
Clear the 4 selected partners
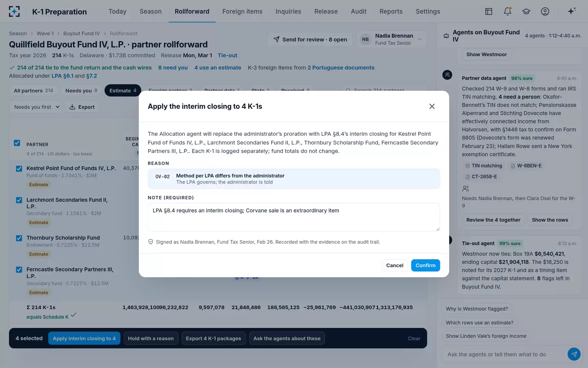(x=414, y=338)
